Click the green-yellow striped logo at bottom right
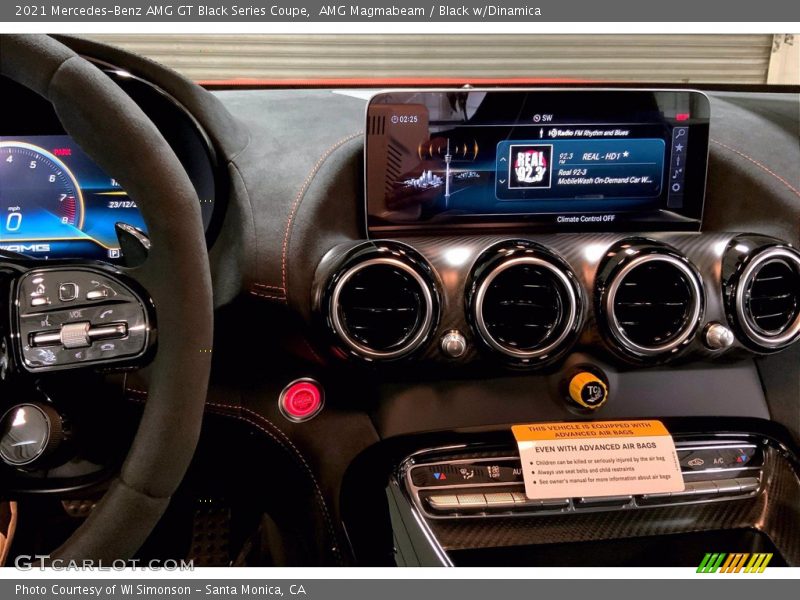 734,563
